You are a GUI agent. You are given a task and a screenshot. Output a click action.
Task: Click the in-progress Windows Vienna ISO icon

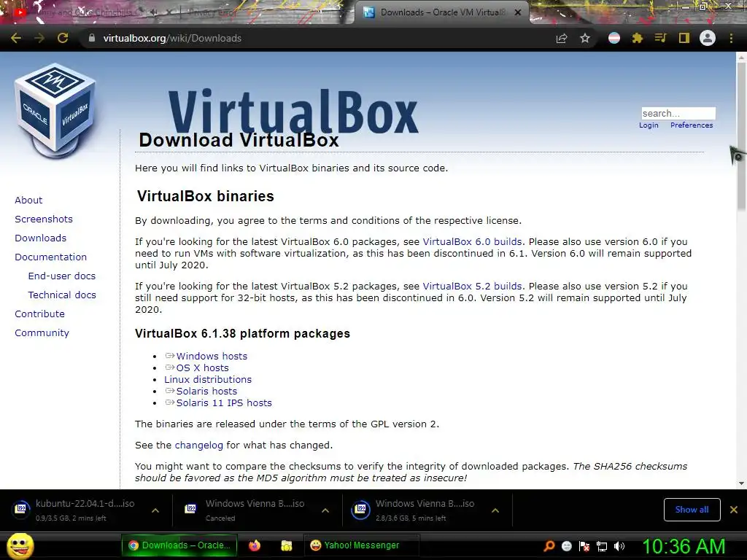(360, 509)
